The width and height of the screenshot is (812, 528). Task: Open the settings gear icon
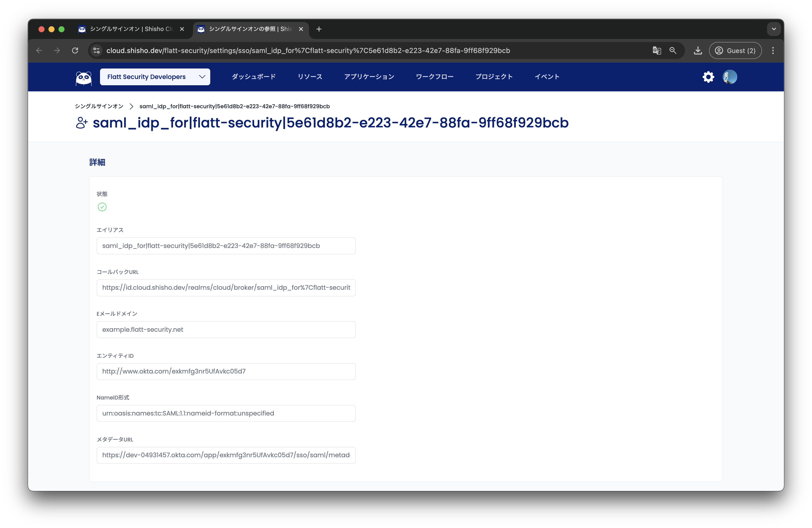(x=708, y=77)
